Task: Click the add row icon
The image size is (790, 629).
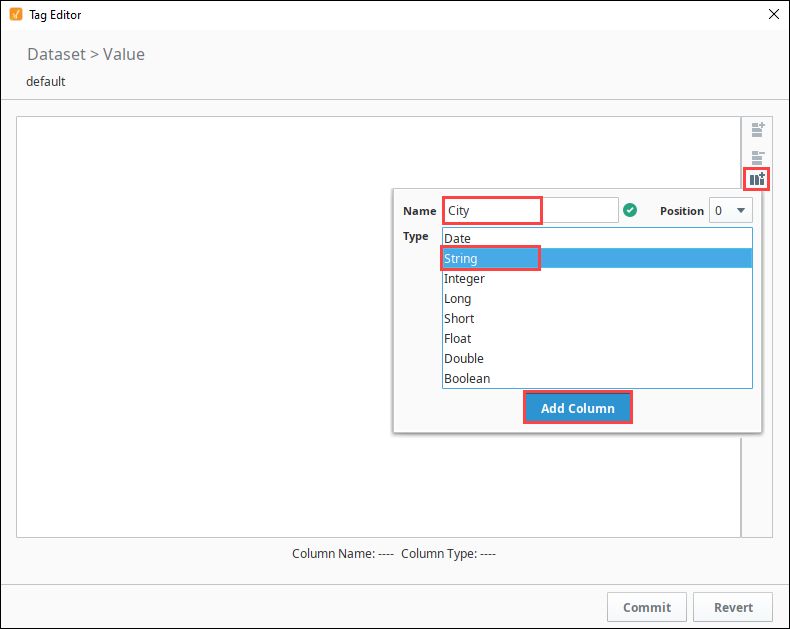Action: pyautogui.click(x=758, y=130)
